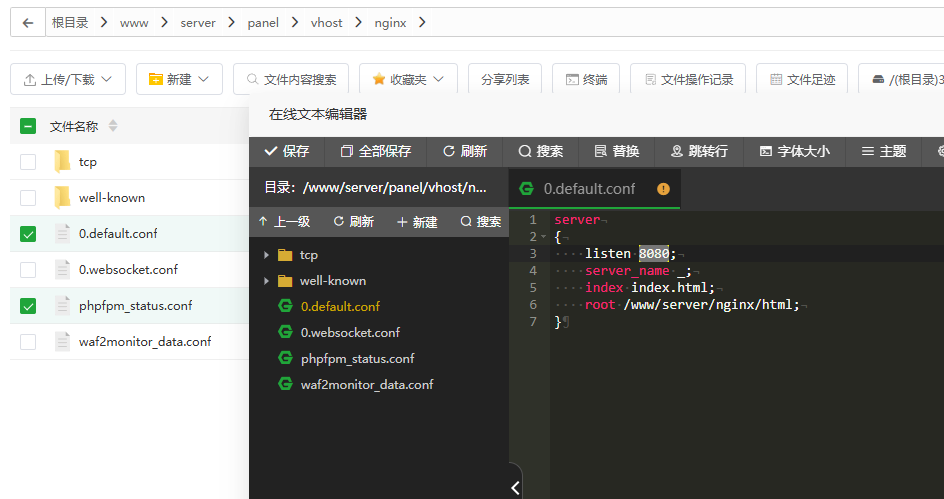The width and height of the screenshot is (944, 499).
Task: Fold the code block at line 2
Action: 544,237
